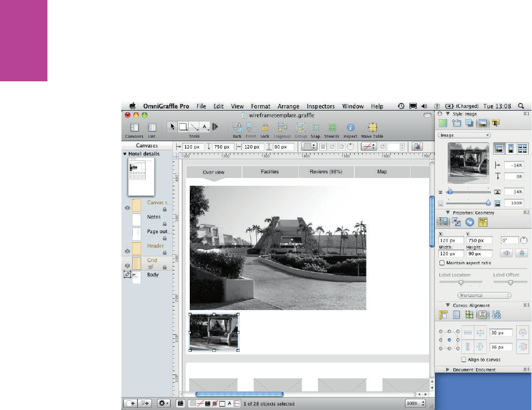Select the Line tool
The image size is (532, 410).
tap(194, 127)
